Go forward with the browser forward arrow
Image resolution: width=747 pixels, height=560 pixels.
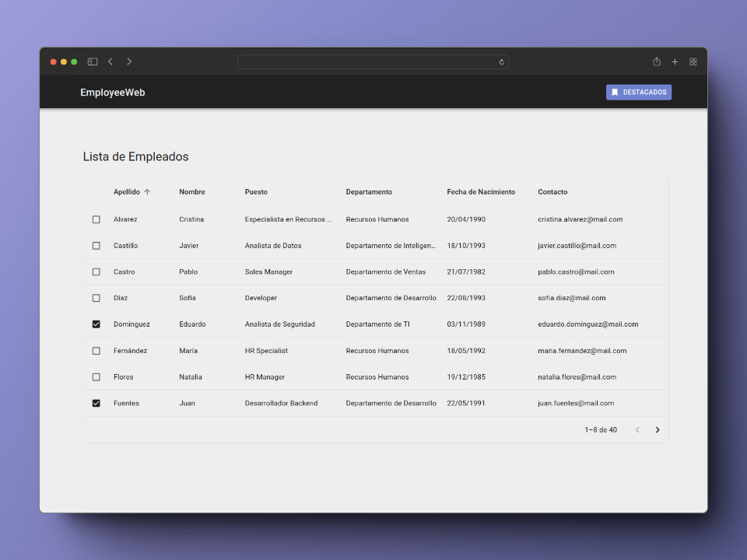pos(129,61)
